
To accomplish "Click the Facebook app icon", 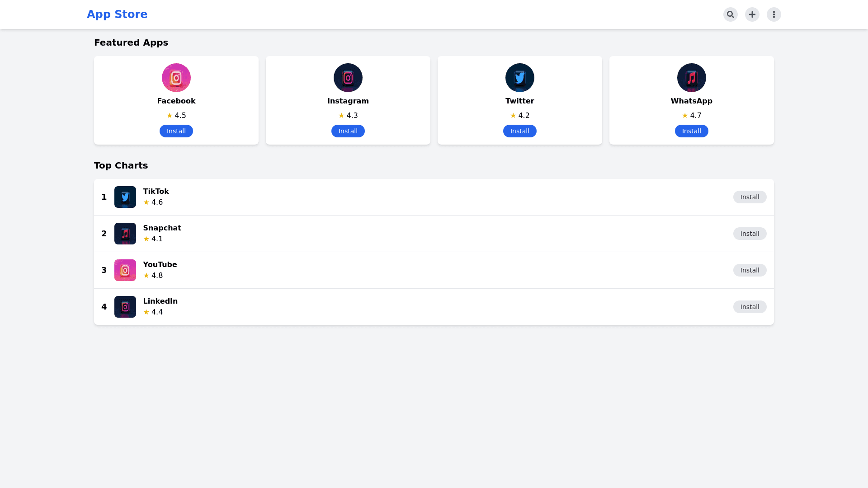I will (x=176, y=78).
